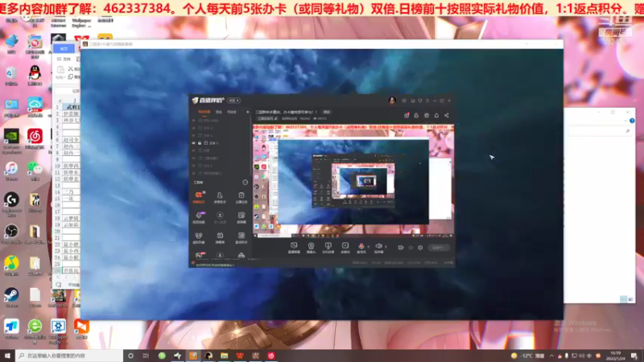Expand the speaker options arrow
Screen dimensions: 644x362
click(386, 247)
